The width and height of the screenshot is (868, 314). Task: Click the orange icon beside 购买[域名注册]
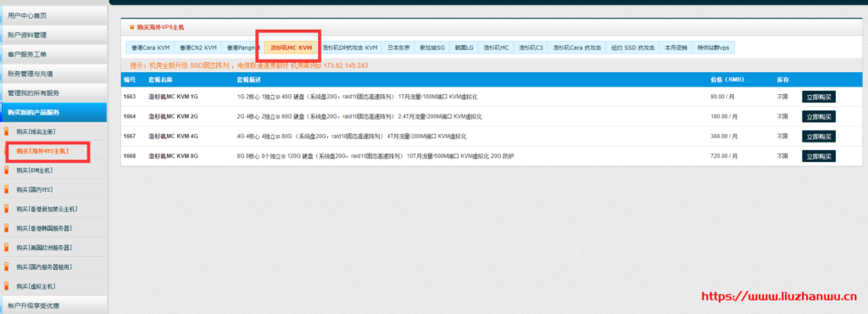pyautogui.click(x=7, y=132)
